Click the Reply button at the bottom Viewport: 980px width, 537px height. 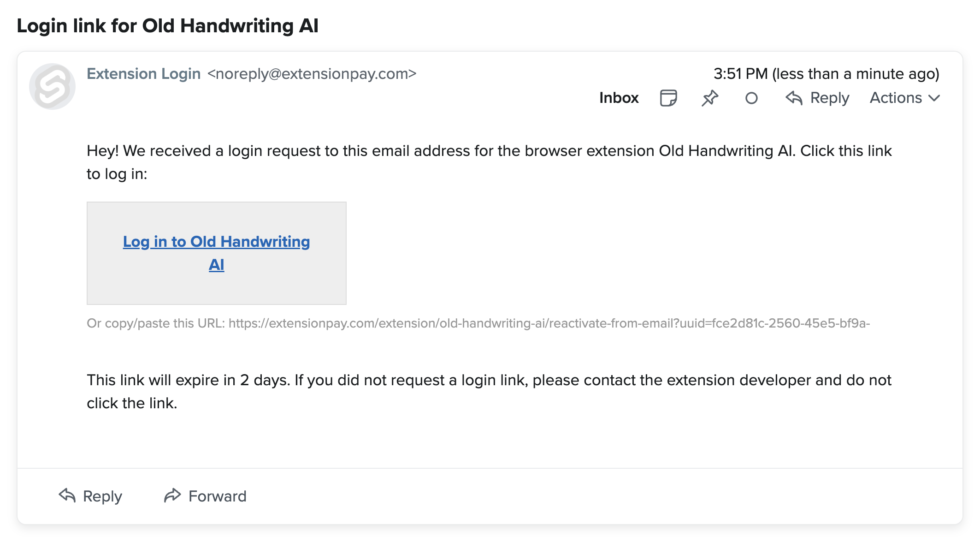[90, 496]
